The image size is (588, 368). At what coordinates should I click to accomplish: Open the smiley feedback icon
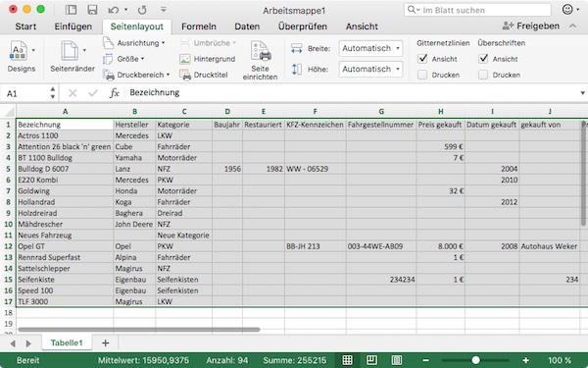pos(567,10)
